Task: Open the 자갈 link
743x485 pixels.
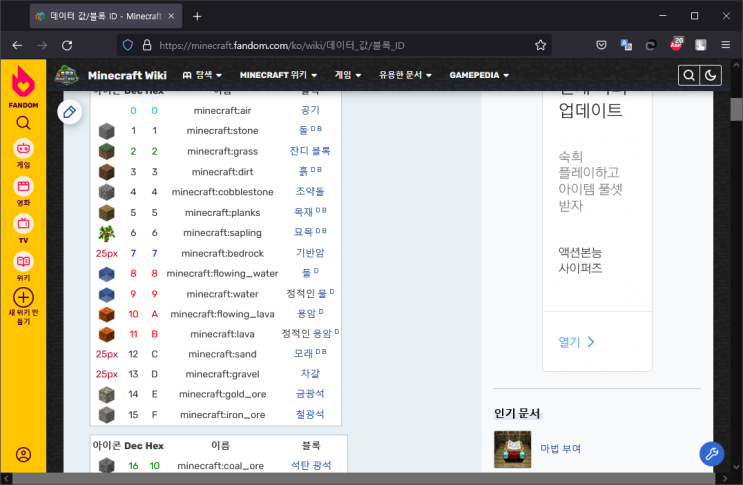Action: 310,374
